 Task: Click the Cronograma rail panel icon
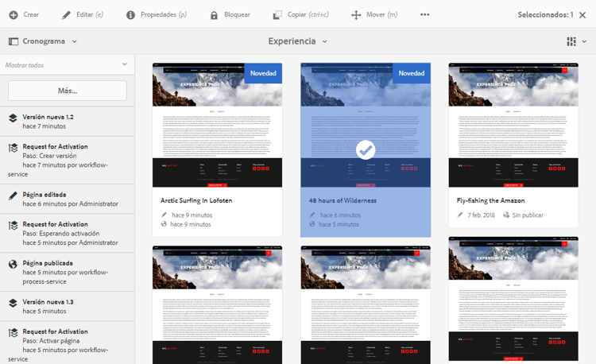click(14, 41)
